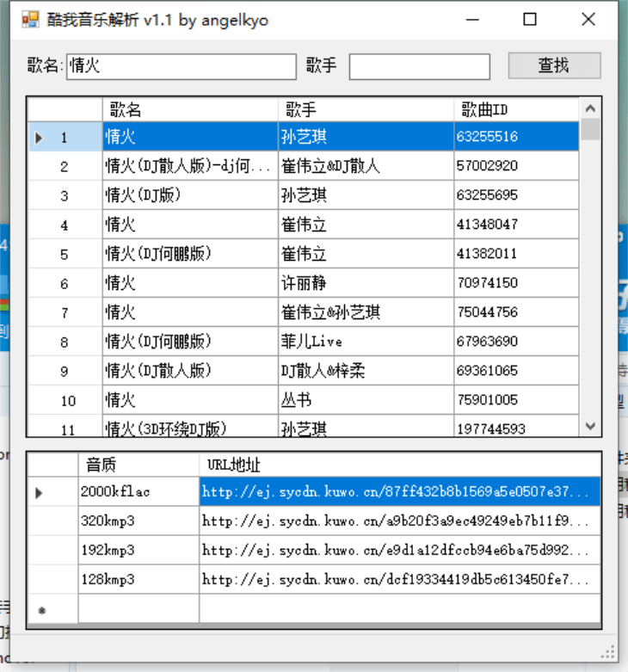Focus the 歌名 input field containing 情火
Image resolution: width=628 pixels, height=672 pixels.
click(182, 66)
